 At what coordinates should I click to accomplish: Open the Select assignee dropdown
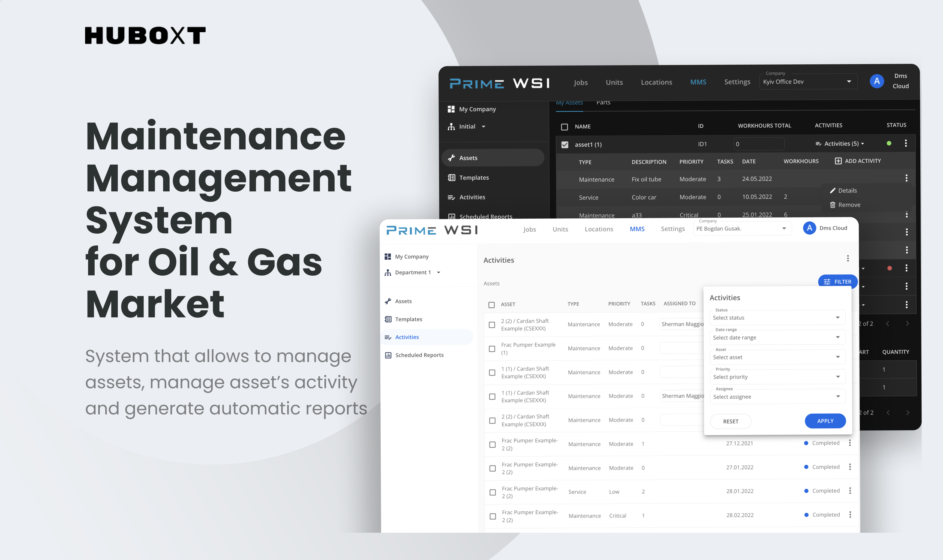click(777, 397)
